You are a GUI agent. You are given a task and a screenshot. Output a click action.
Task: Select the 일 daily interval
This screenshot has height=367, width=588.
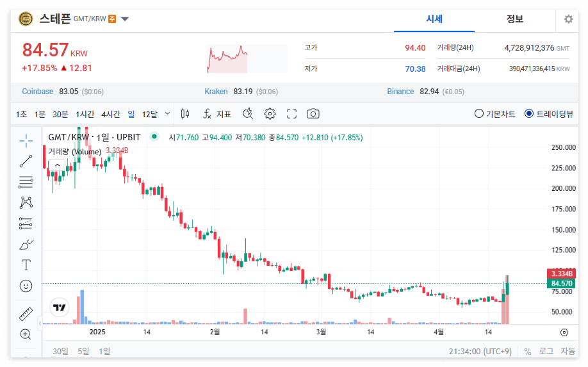131,114
